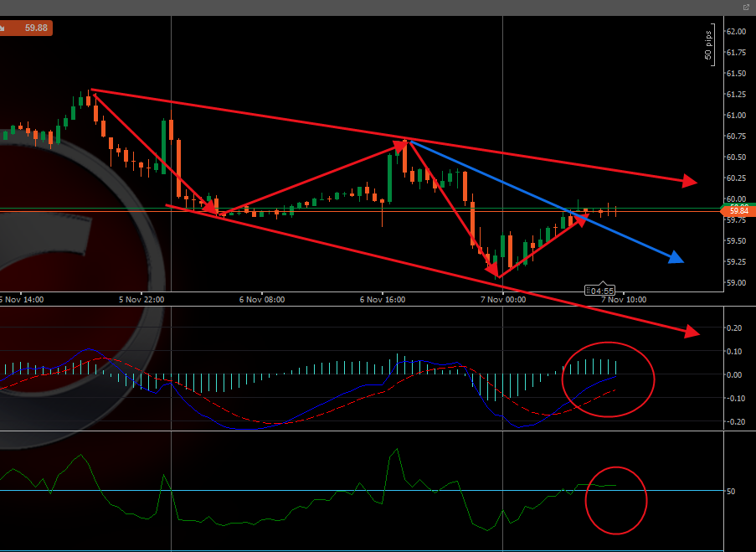Click the 50 pips scale indicator
756x552 pixels.
point(709,45)
